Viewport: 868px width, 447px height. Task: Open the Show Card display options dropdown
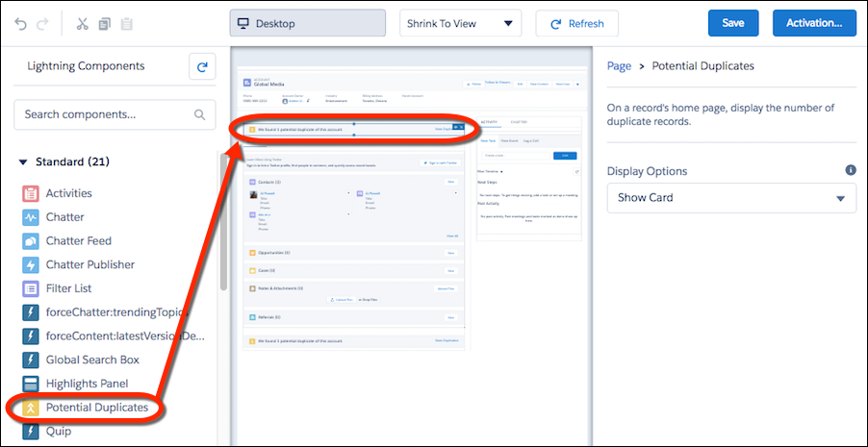[731, 198]
